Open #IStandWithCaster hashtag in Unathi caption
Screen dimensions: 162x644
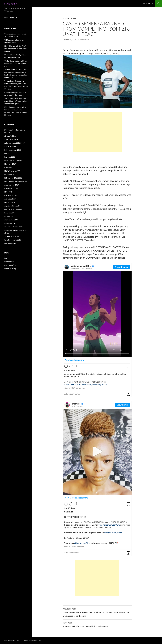tap(113, 533)
